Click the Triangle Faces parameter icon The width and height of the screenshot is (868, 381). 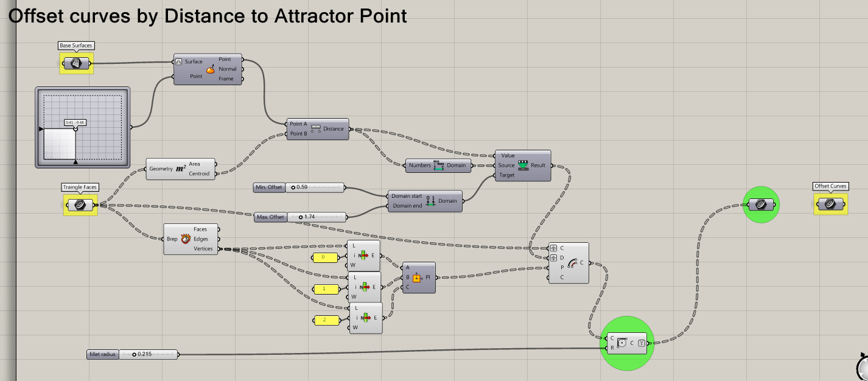point(80,205)
